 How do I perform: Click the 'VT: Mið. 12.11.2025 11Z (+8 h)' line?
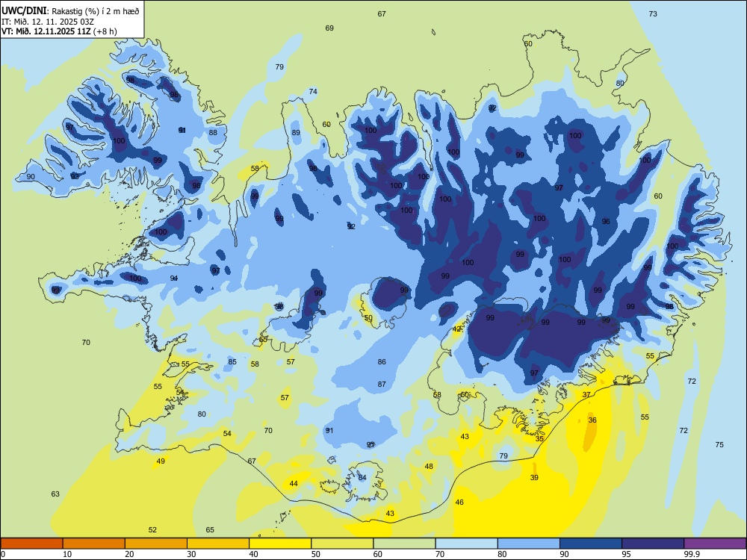point(59,31)
